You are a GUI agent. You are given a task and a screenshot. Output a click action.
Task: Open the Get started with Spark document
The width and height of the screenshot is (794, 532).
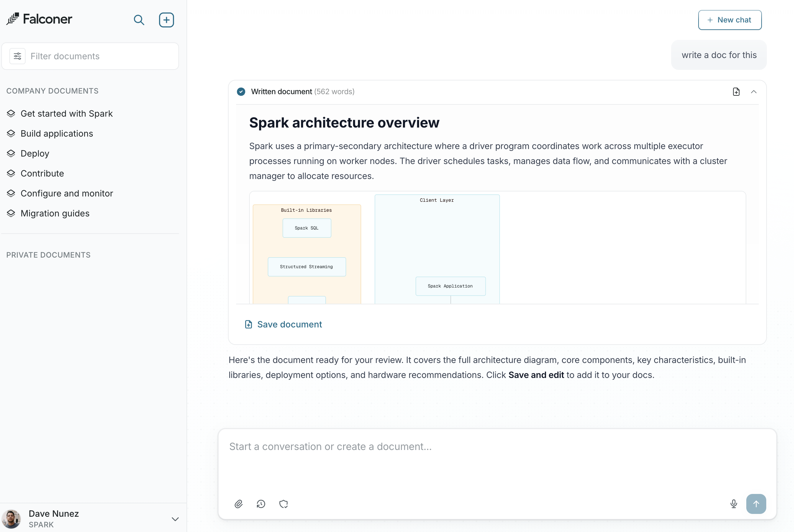[66, 114]
